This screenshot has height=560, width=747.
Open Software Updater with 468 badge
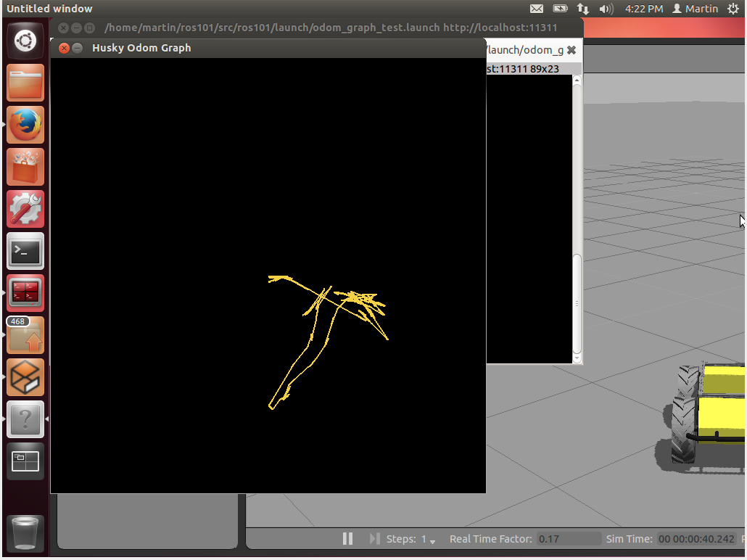(25, 336)
